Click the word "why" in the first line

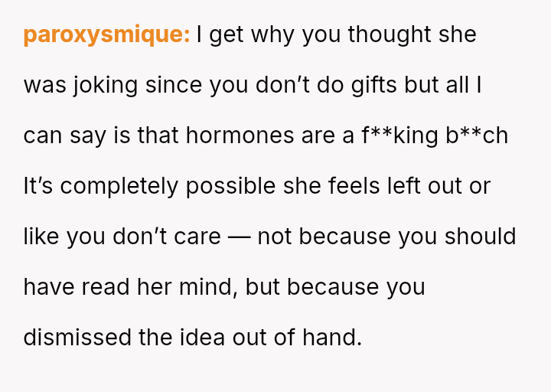[x=272, y=34]
